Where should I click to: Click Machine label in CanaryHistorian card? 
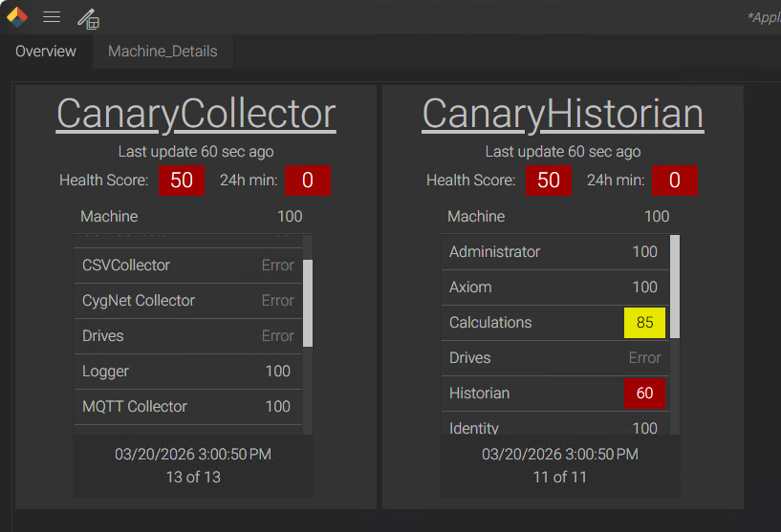point(476,217)
